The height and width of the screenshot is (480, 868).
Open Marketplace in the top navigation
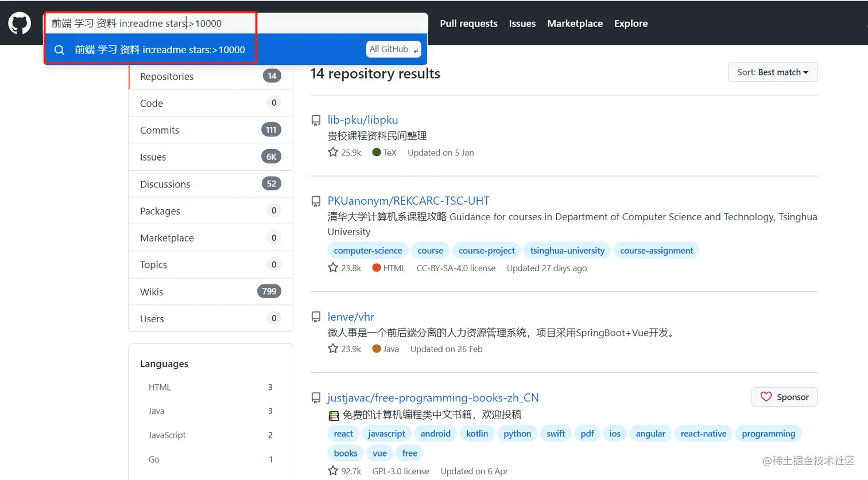click(x=575, y=24)
